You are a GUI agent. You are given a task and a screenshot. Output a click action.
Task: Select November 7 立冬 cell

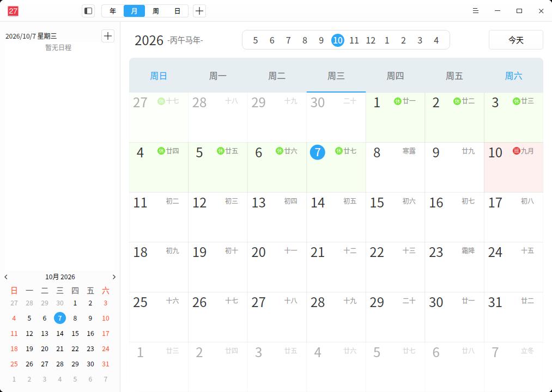513,367
